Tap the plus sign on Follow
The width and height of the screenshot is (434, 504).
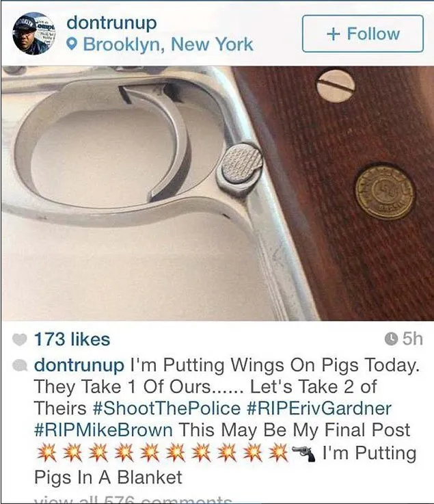click(334, 34)
